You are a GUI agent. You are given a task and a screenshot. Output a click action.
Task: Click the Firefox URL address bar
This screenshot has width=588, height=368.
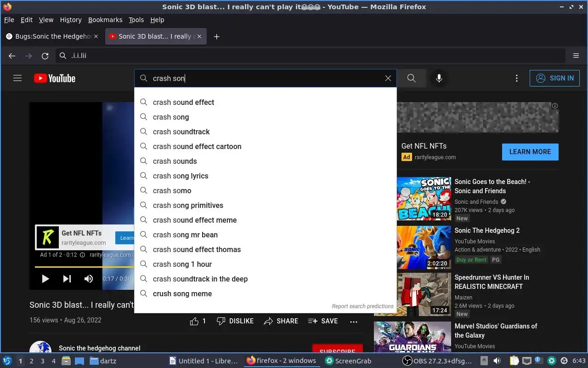point(311,56)
